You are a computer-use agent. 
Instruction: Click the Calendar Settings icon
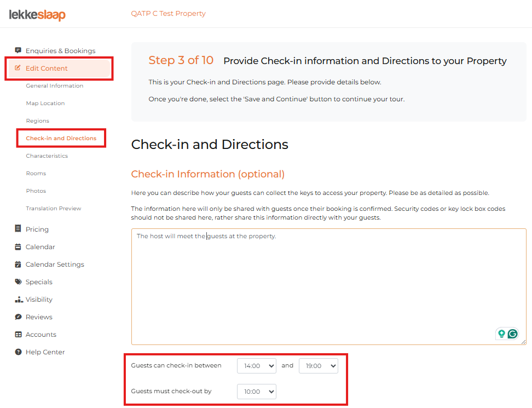pos(18,264)
